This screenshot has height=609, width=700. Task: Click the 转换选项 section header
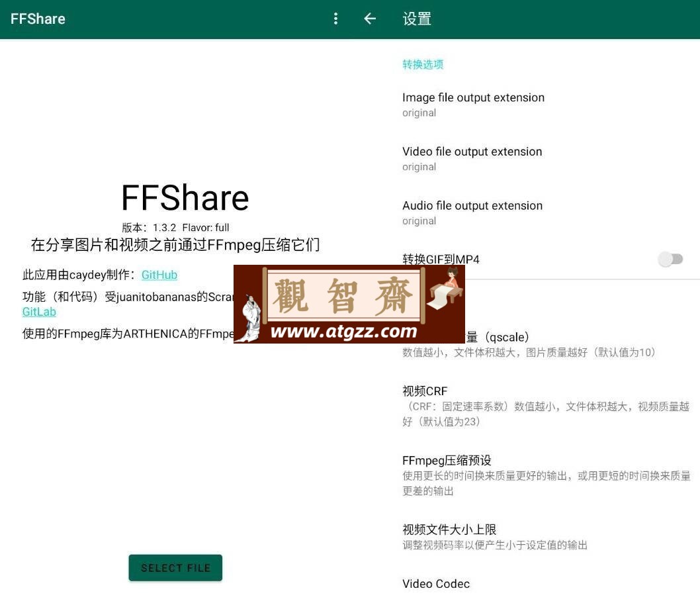point(423,64)
